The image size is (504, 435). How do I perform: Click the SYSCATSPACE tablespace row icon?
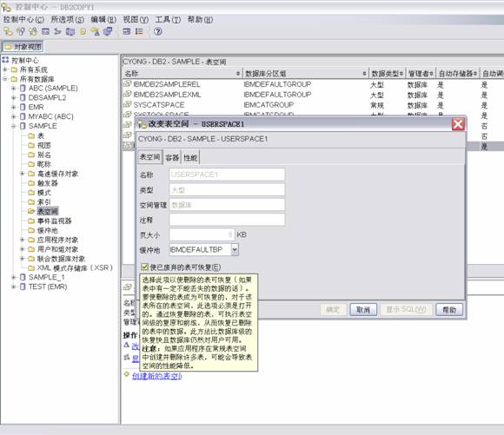point(127,104)
